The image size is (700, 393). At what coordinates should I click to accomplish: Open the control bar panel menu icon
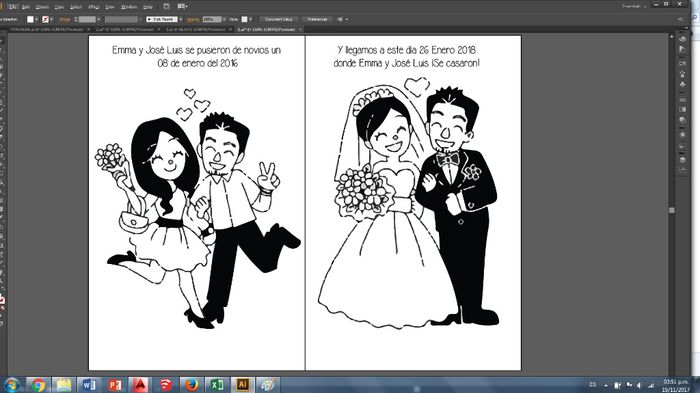680,20
